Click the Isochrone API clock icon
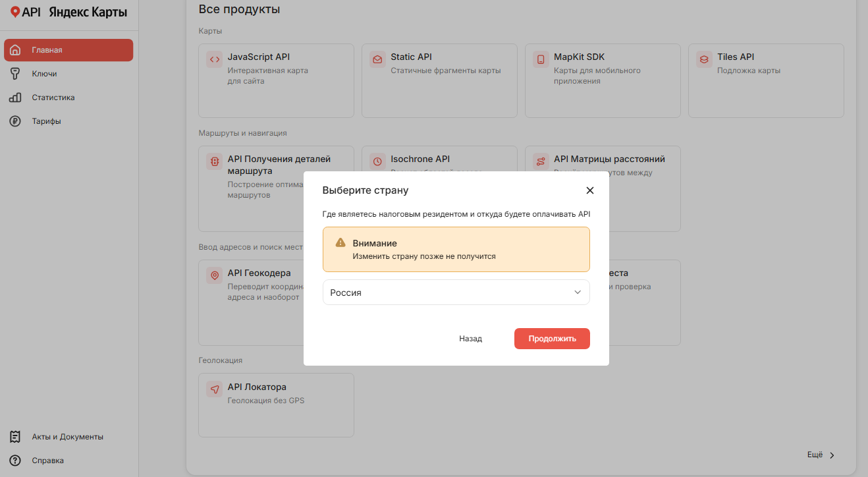This screenshot has width=868, height=477. point(377,161)
